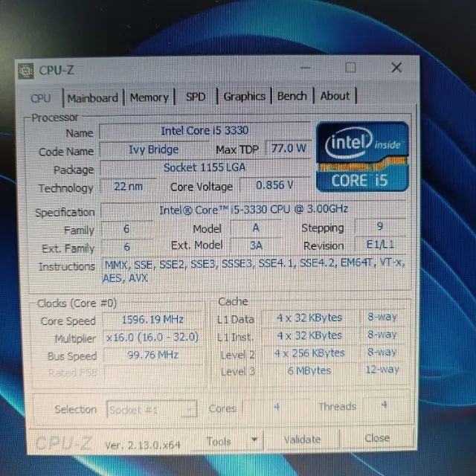Click the Level 3 value 6 MBytes
The image size is (476, 476).
[x=309, y=370]
